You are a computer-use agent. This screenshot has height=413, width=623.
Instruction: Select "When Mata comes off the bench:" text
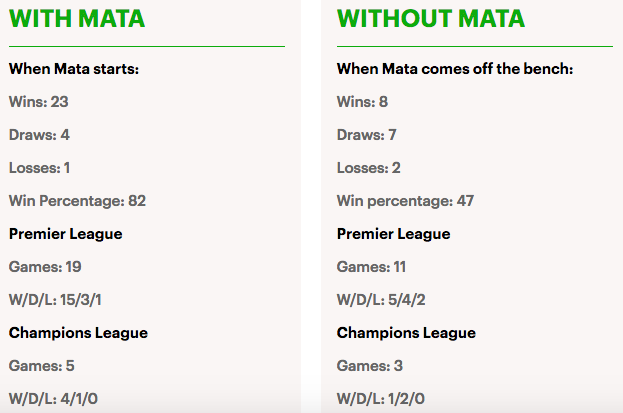point(455,69)
